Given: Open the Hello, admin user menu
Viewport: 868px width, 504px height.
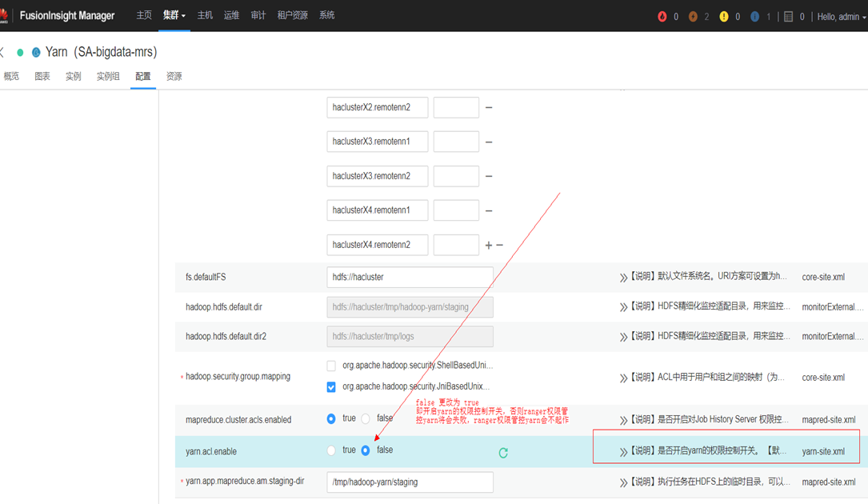Looking at the screenshot, I should tap(842, 17).
